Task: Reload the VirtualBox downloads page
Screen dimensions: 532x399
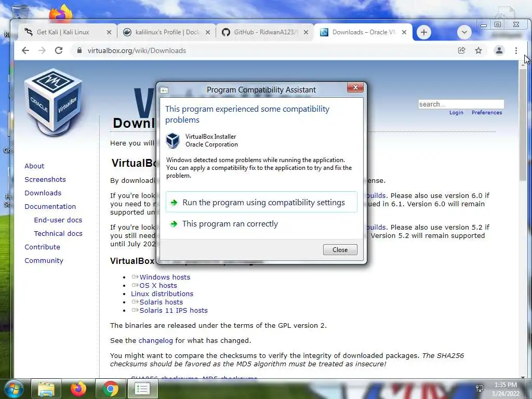Action: tap(59, 50)
